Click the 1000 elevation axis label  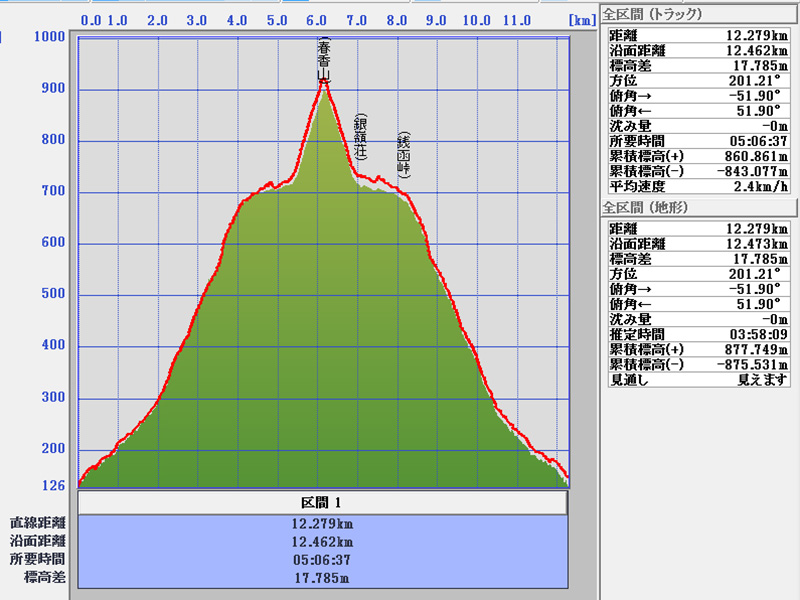click(49, 37)
